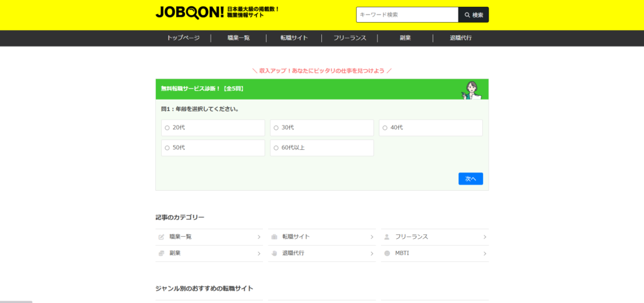Click the black 検索 search button

(x=474, y=14)
